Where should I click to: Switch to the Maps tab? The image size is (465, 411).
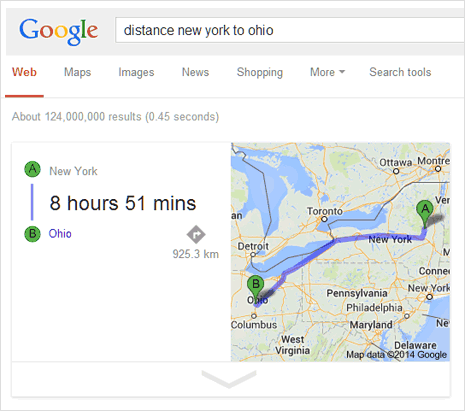point(77,72)
